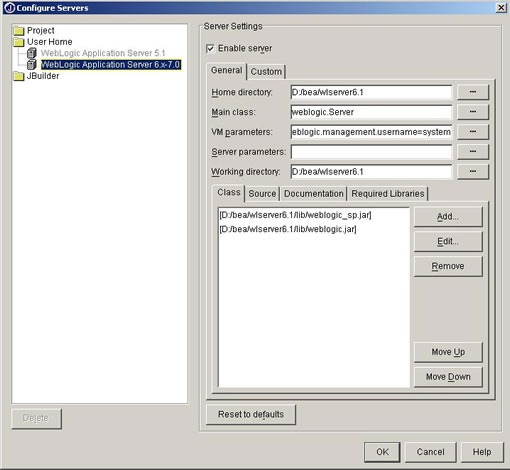Open the Required Libraries tab
510x470 pixels.
click(x=388, y=194)
